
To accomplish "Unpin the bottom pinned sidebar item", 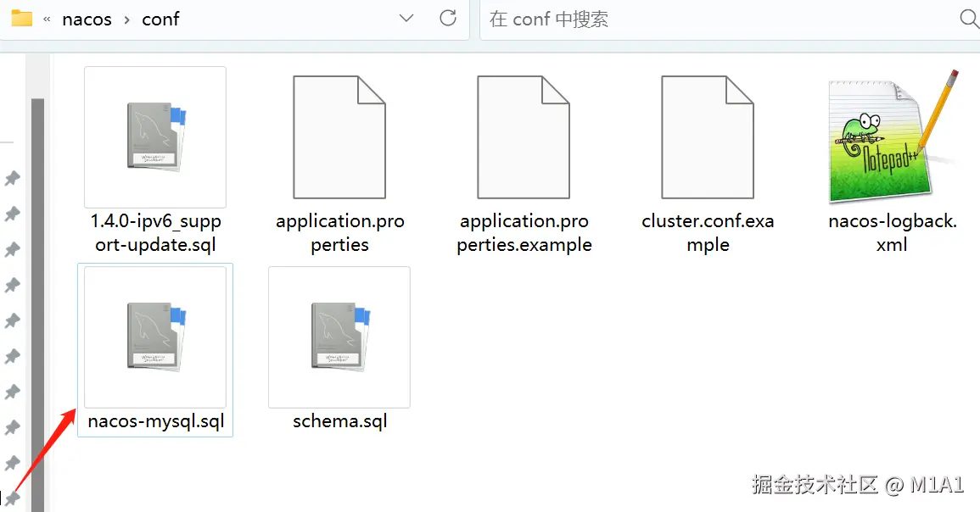I will click(x=13, y=500).
